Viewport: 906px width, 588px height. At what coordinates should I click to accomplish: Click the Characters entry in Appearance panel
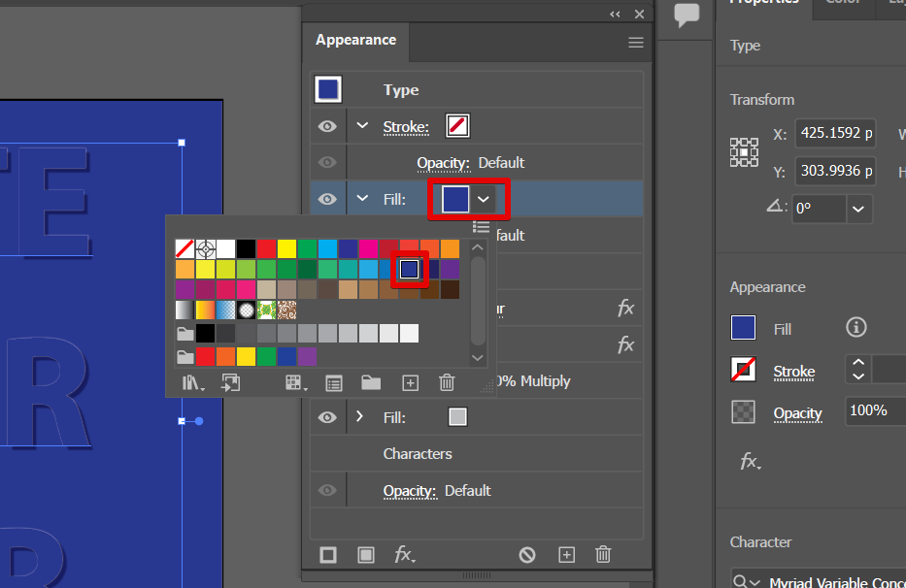(418, 454)
